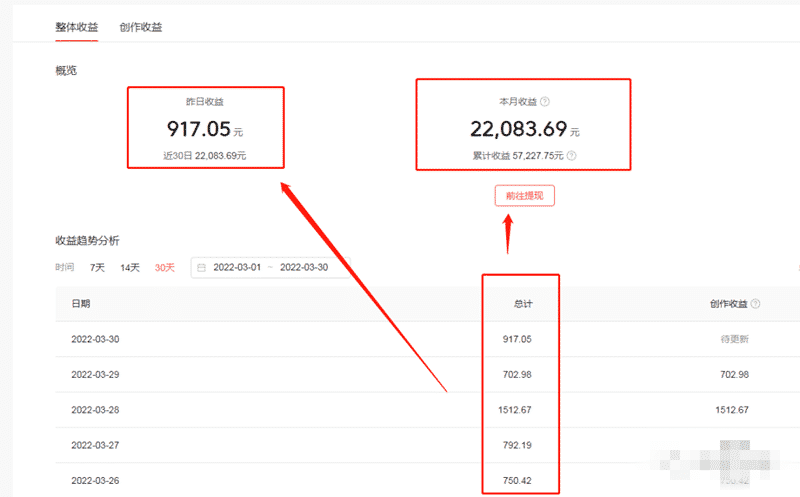Image resolution: width=800 pixels, height=497 pixels.
Task: Open the 创作收益 tab
Action: 141,27
